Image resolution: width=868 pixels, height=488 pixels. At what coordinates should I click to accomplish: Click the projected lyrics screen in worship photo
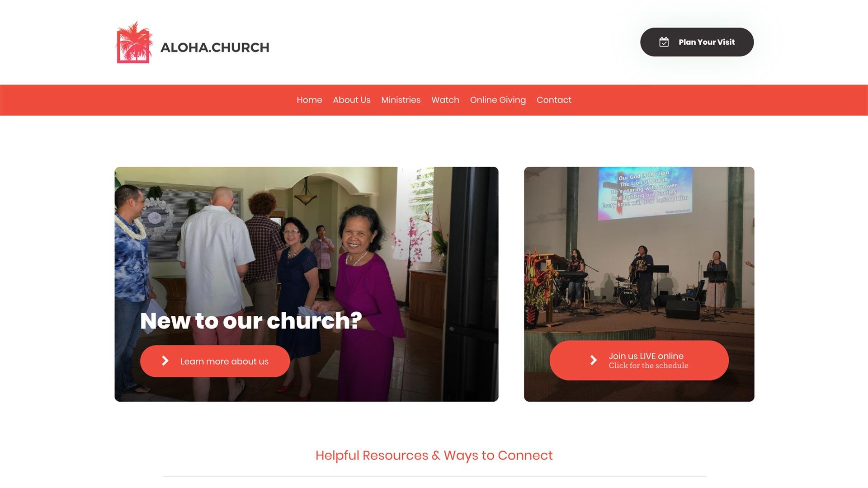(x=645, y=193)
